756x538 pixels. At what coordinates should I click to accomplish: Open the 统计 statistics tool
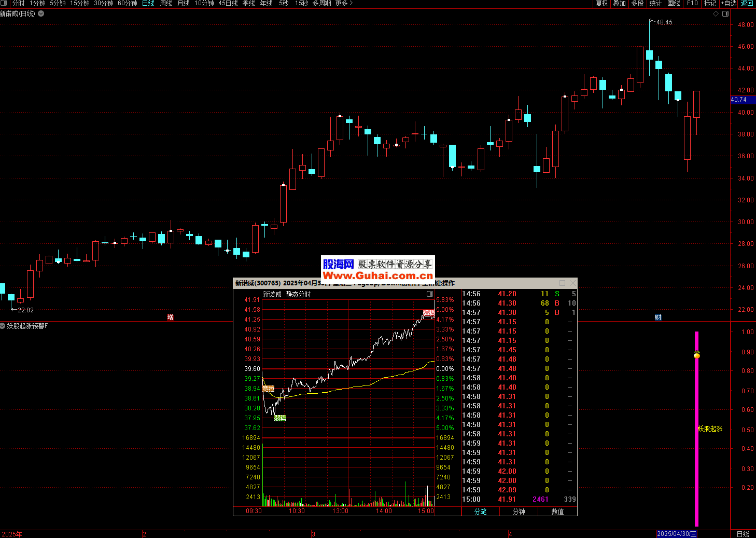tap(655, 3)
